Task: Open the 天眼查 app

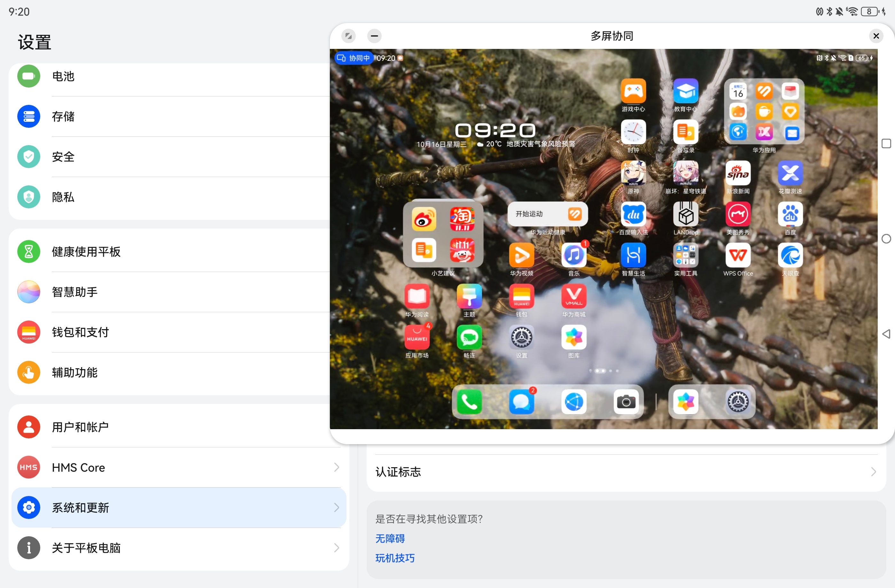Action: pyautogui.click(x=790, y=255)
